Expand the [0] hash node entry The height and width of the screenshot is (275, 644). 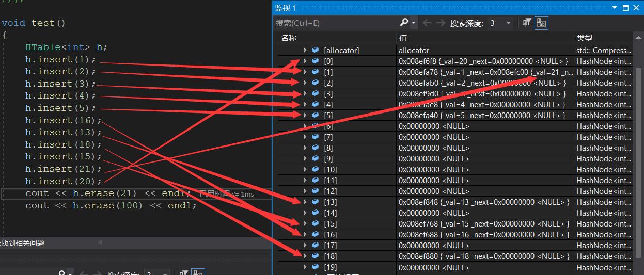pyautogui.click(x=305, y=61)
